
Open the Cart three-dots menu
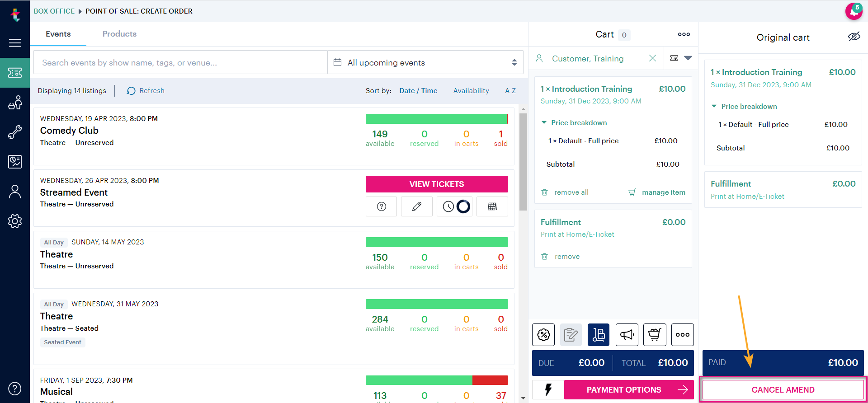pos(684,34)
